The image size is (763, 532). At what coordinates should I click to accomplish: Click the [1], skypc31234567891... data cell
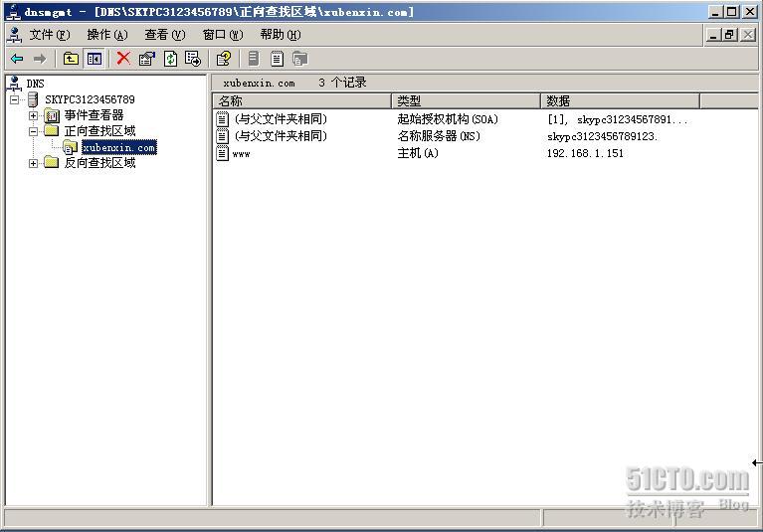[618, 119]
